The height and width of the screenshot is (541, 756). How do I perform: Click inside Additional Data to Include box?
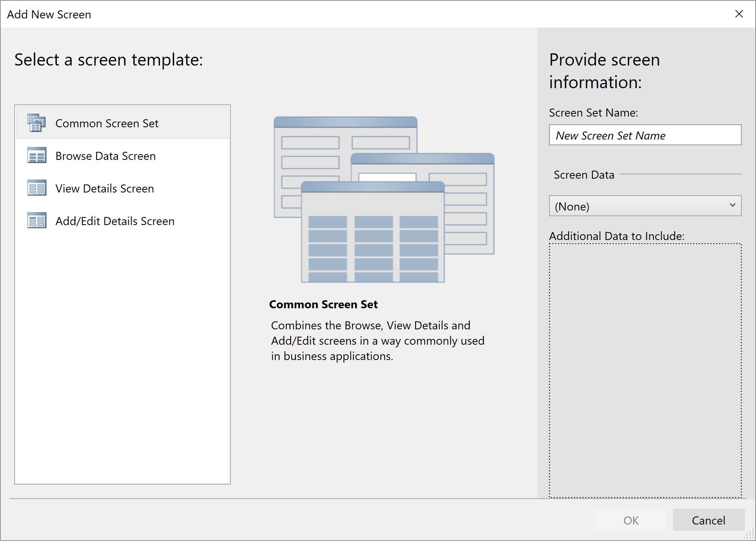pos(645,370)
